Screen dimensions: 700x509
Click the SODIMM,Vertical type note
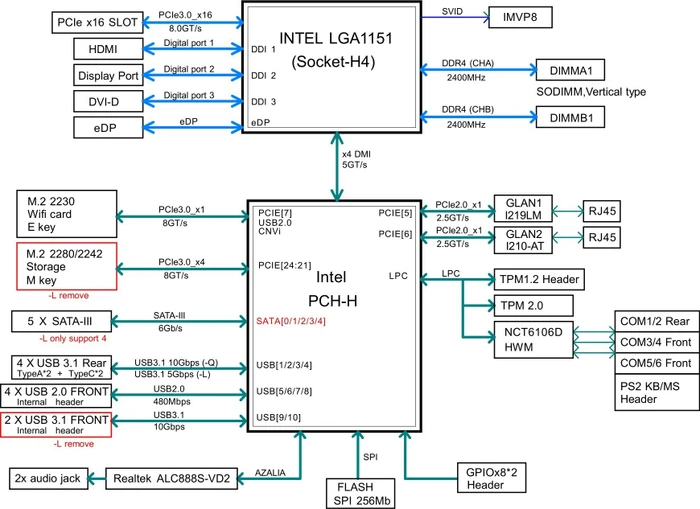click(591, 92)
